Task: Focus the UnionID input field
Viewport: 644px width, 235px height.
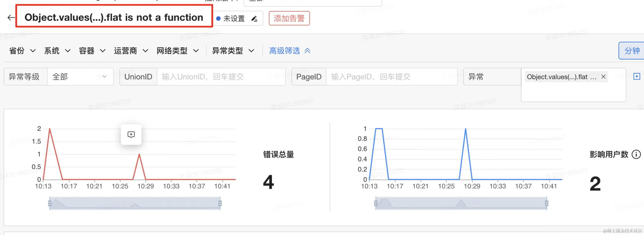Action: (221, 77)
